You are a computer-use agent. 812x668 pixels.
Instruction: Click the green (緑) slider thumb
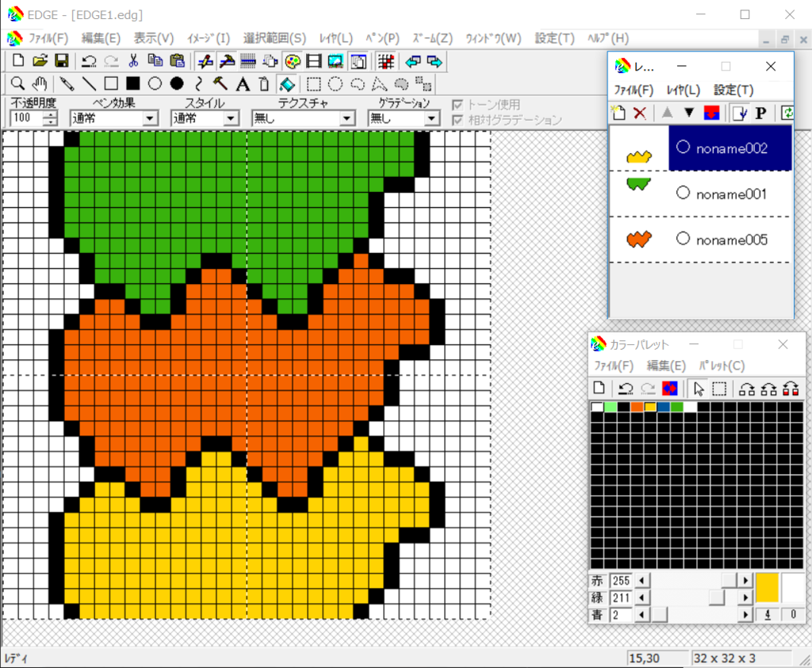[x=717, y=597]
